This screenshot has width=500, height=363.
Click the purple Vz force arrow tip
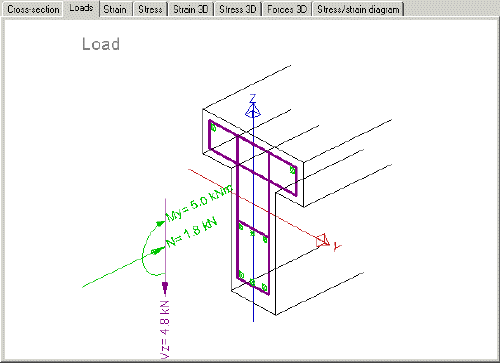click(165, 287)
